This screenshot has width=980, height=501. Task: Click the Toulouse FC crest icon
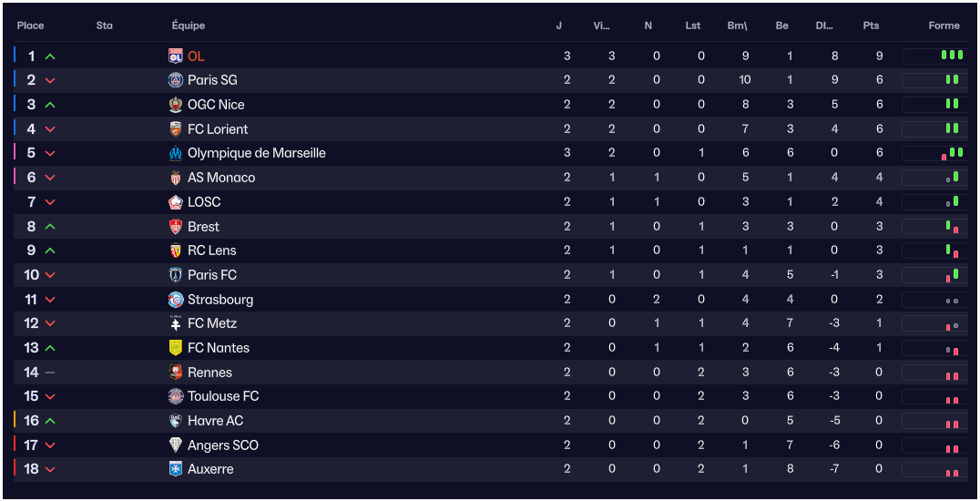tap(176, 396)
